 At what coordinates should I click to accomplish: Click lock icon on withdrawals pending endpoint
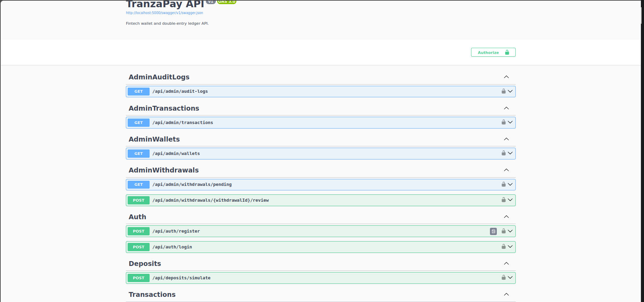503,184
